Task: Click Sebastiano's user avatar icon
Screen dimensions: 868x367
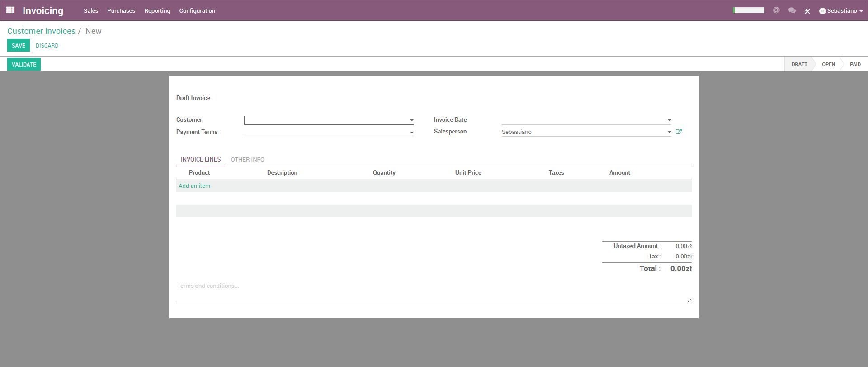Action: click(x=822, y=11)
